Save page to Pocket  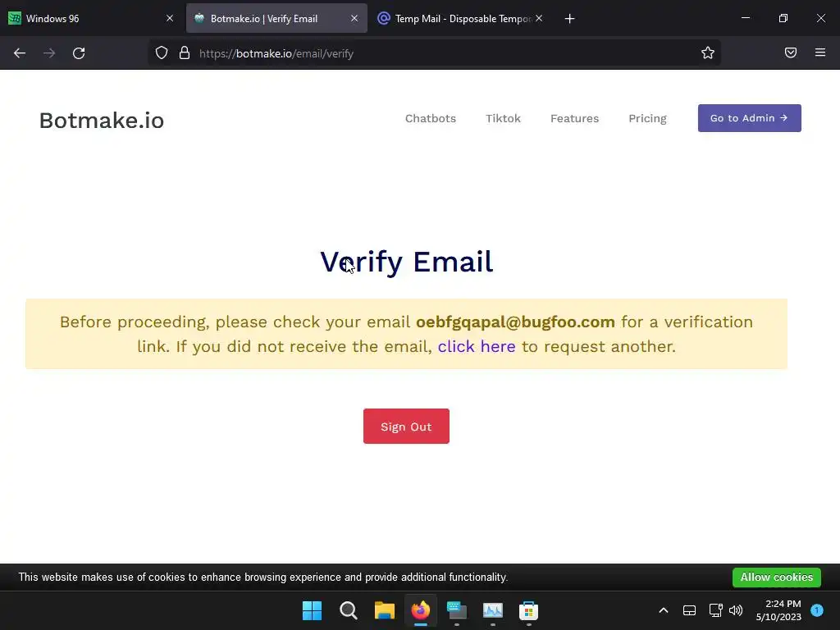(790, 52)
